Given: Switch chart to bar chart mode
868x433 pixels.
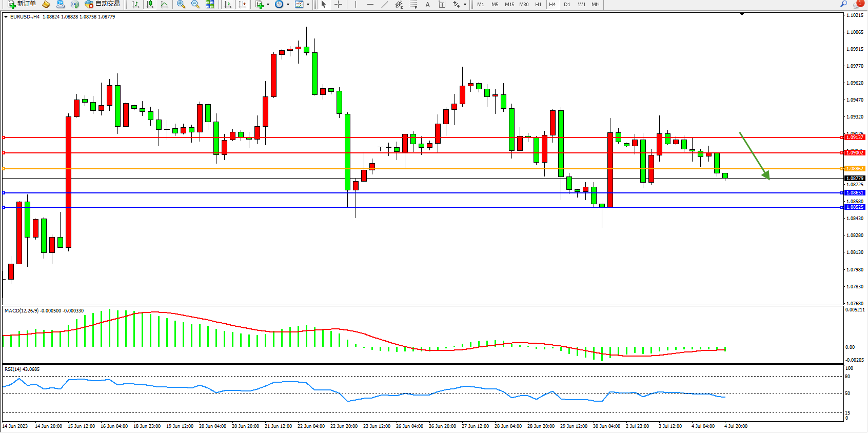Looking at the screenshot, I should (135, 4).
